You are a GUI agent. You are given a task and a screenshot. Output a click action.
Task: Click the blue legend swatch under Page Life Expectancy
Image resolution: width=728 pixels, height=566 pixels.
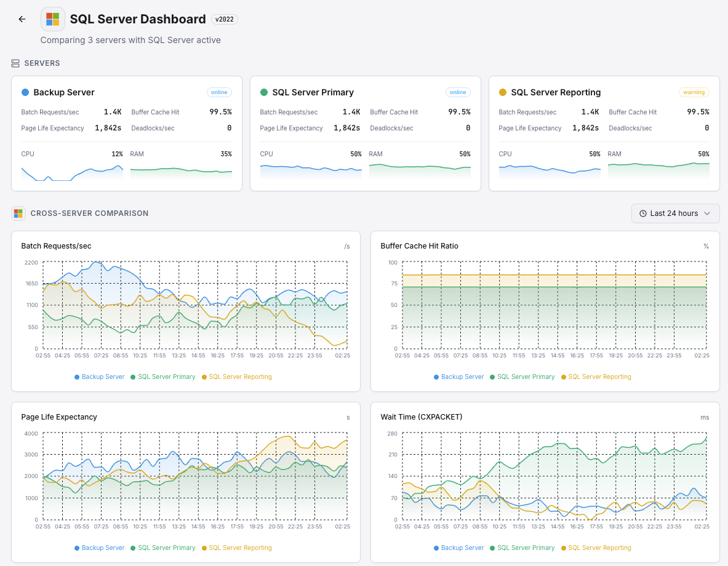pos(76,548)
